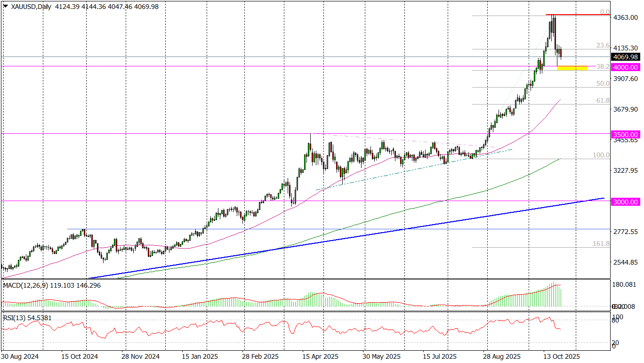This screenshot has width=644, height=363.
Task: Click the black 4069.98 current price label
Action: click(626, 57)
